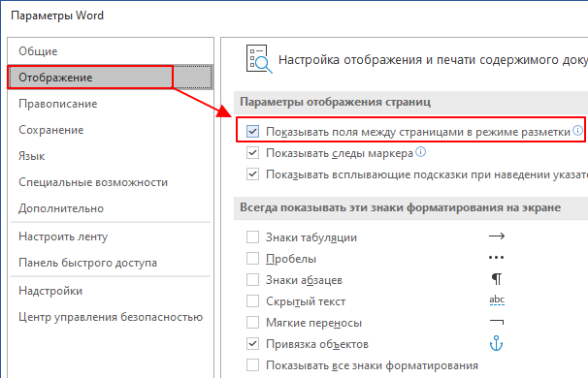This screenshot has width=588, height=378.
Task: Click the display settings magnifier icon
Action: pyautogui.click(x=259, y=59)
